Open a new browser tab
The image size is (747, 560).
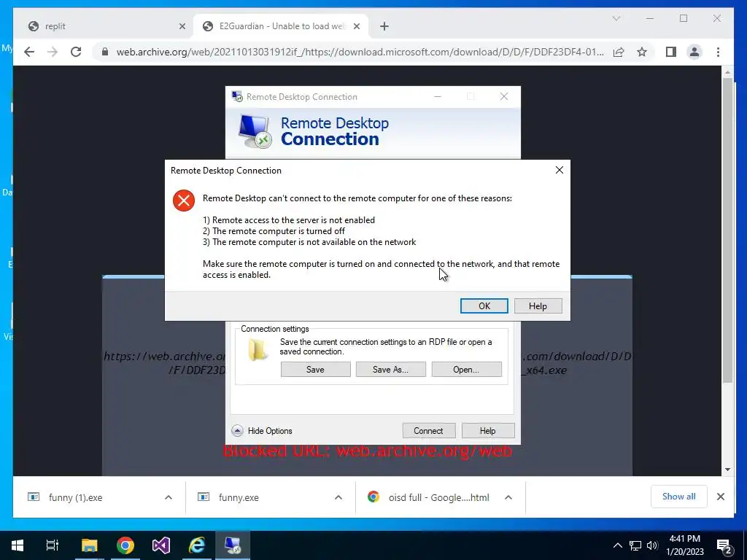384,26
